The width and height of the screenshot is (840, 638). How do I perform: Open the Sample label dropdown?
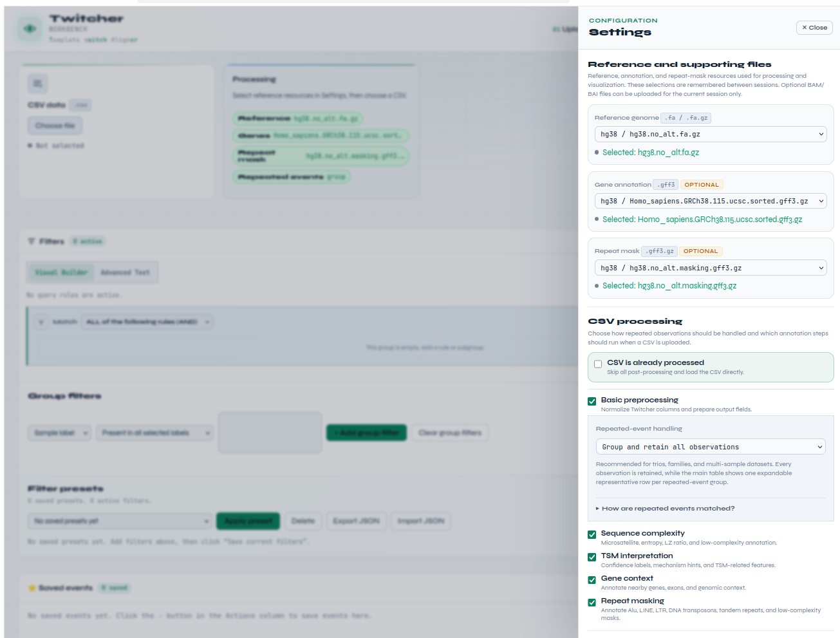[x=60, y=433]
